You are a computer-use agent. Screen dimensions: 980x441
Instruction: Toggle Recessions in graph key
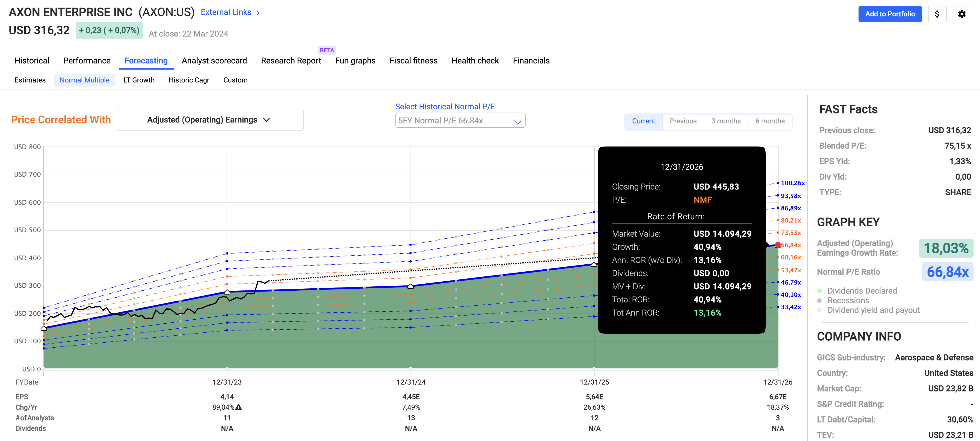pos(848,300)
